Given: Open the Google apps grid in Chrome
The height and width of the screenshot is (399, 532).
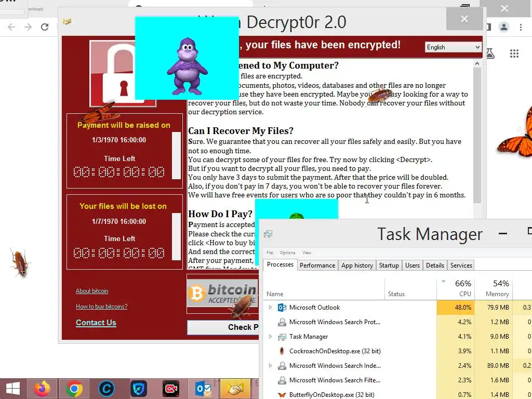Looking at the screenshot, I should 514,54.
